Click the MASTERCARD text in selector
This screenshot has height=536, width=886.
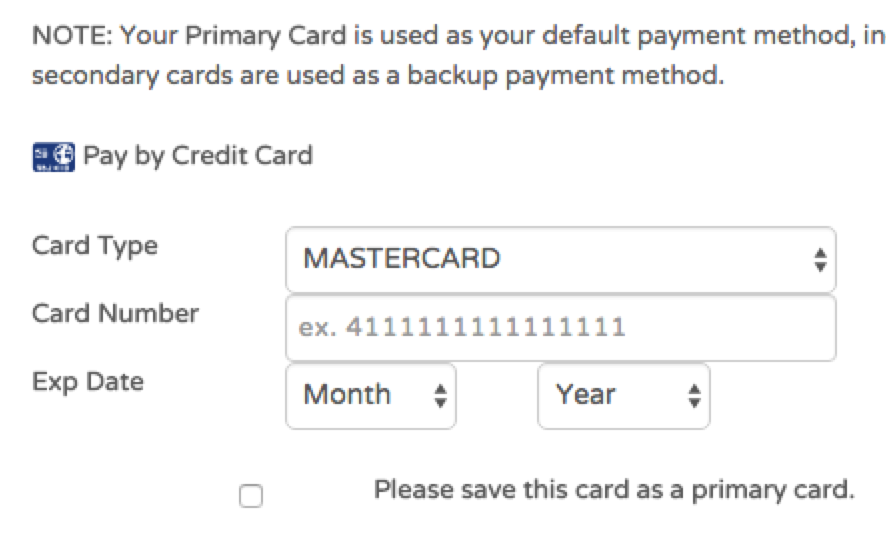pyautogui.click(x=402, y=259)
